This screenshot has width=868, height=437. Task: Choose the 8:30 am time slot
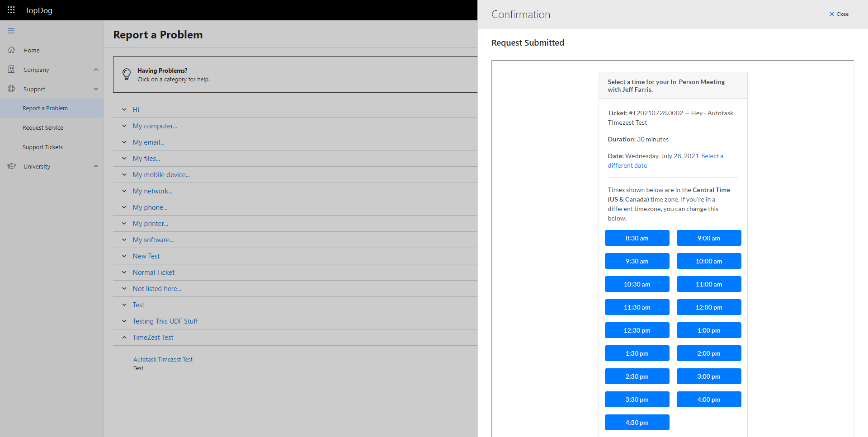(x=637, y=238)
